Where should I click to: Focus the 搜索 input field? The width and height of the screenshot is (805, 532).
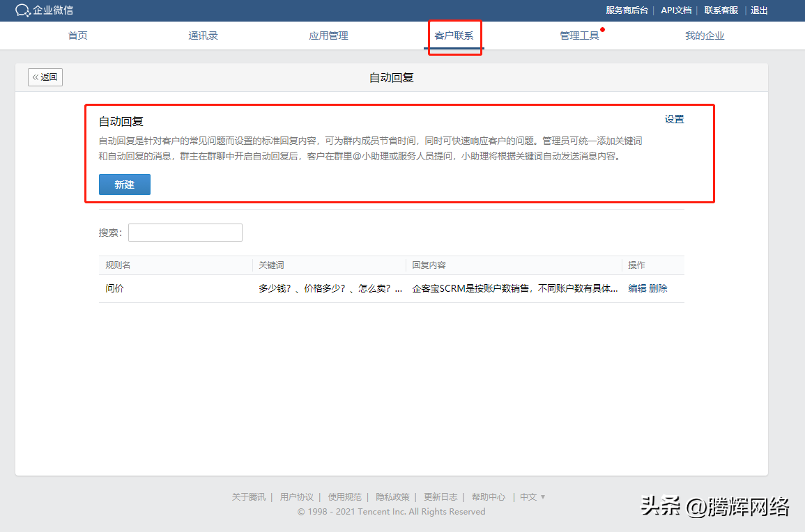pyautogui.click(x=185, y=233)
